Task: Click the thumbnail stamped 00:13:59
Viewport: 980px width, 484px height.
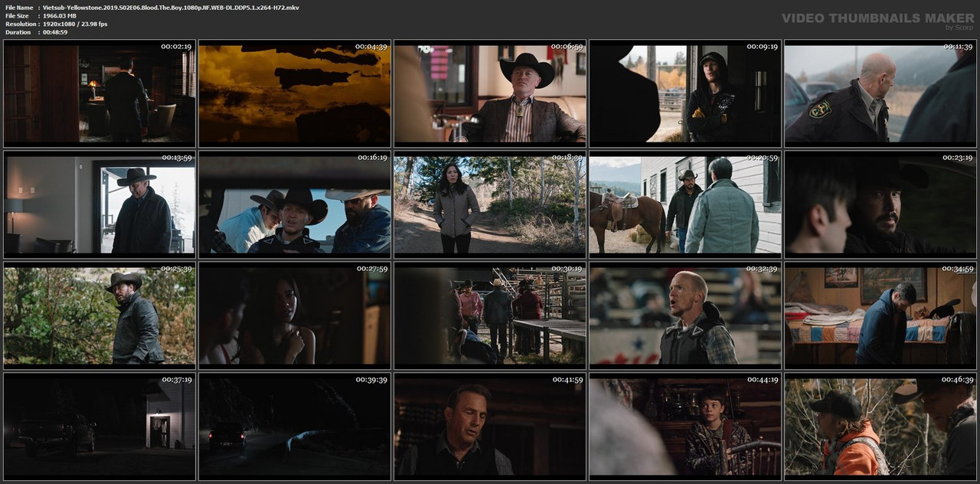Action: click(x=100, y=204)
